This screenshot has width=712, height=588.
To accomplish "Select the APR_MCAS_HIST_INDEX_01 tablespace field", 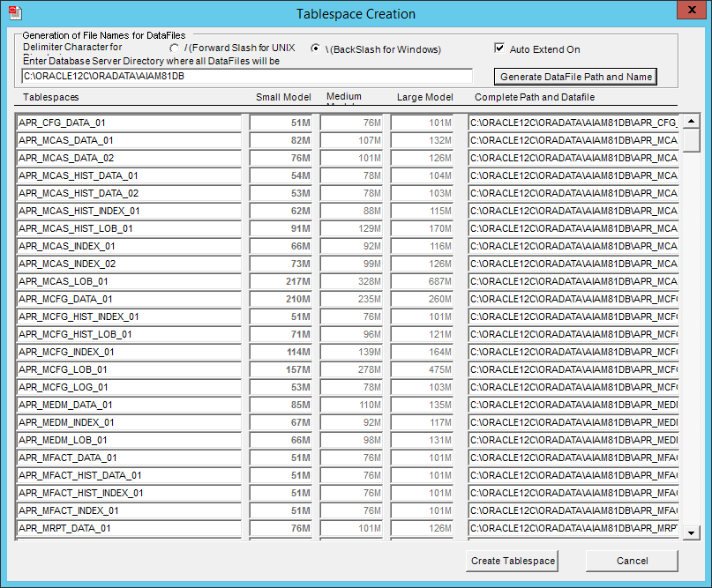I will tap(129, 212).
